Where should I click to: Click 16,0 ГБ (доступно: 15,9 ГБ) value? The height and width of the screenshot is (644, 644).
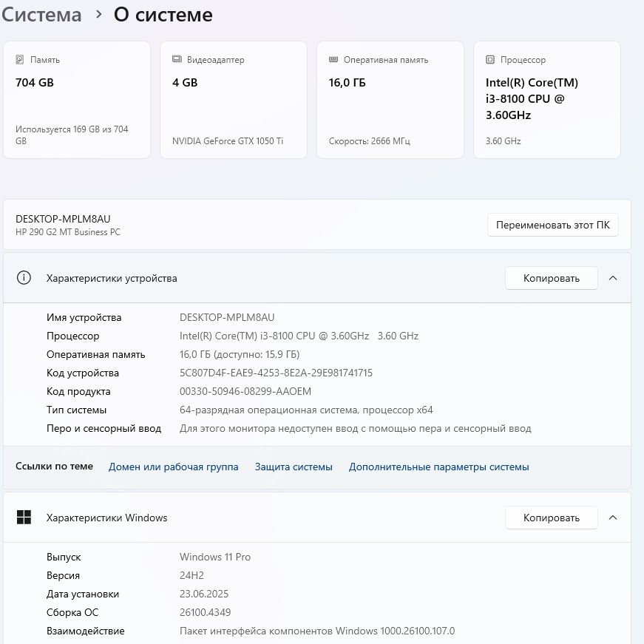tap(240, 354)
